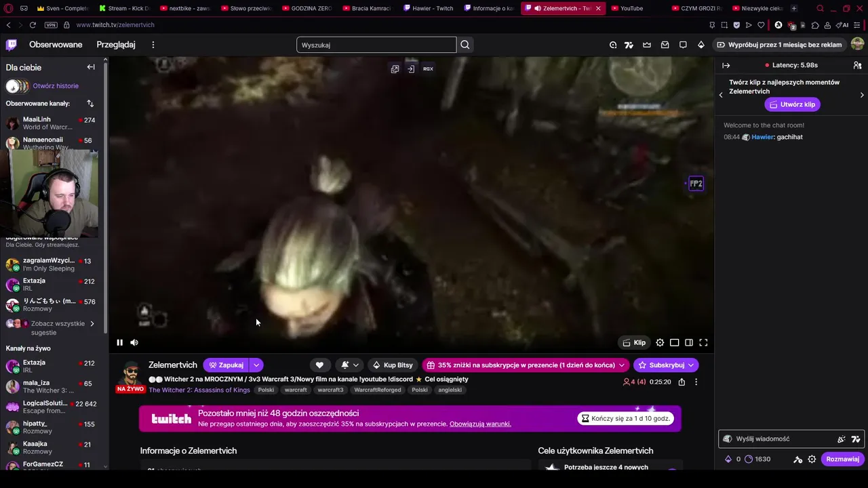
Task: Click the sort followed channels arrows icon
Action: (90, 104)
